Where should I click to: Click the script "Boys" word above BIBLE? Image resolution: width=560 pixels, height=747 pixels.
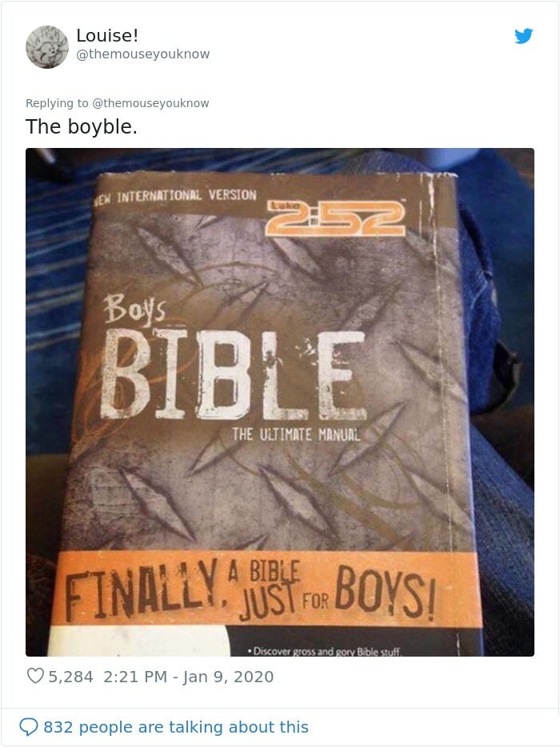[x=135, y=310]
